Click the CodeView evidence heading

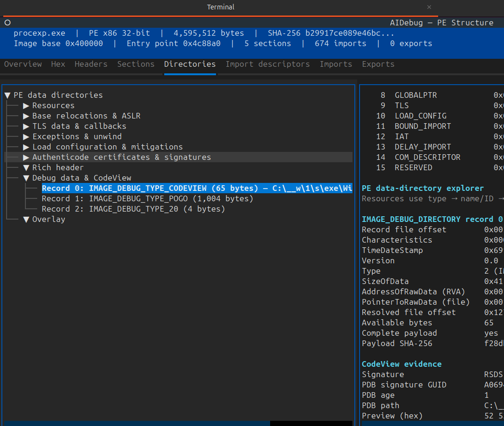point(401,364)
